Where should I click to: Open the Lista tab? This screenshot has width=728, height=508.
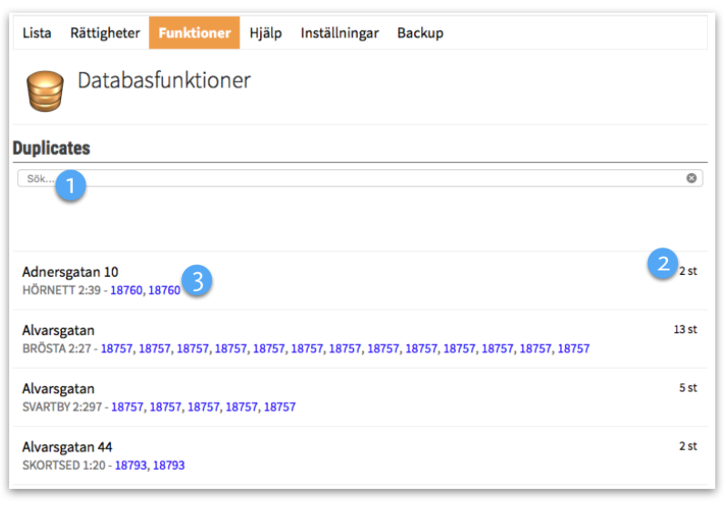[x=37, y=33]
